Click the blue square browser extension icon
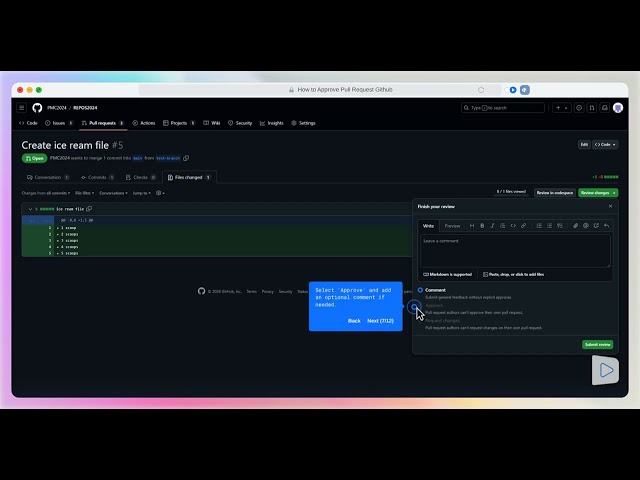This screenshot has width=640, height=480. click(x=525, y=90)
